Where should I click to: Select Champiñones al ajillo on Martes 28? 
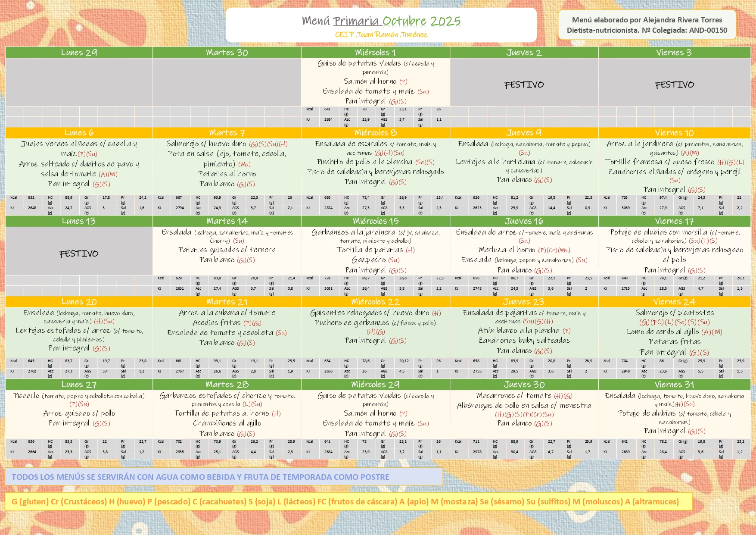(227, 423)
